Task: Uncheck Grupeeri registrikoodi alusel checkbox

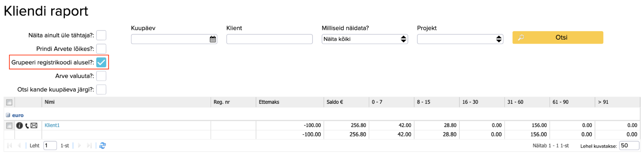Action: coord(101,62)
